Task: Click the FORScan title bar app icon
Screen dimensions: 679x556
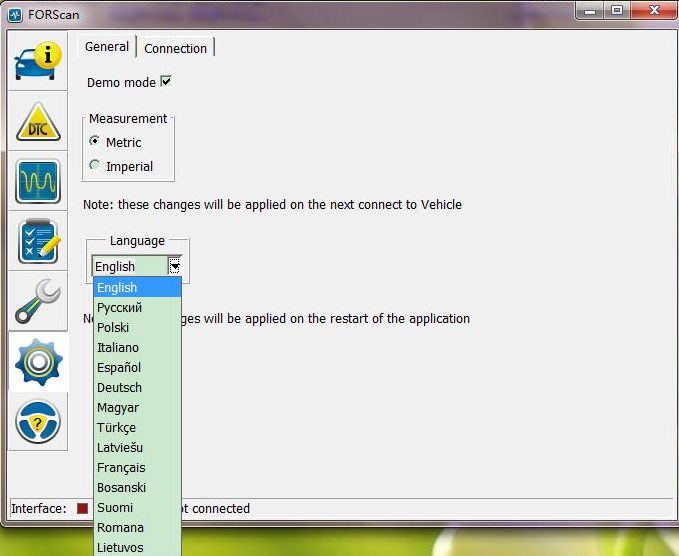Action: point(15,15)
